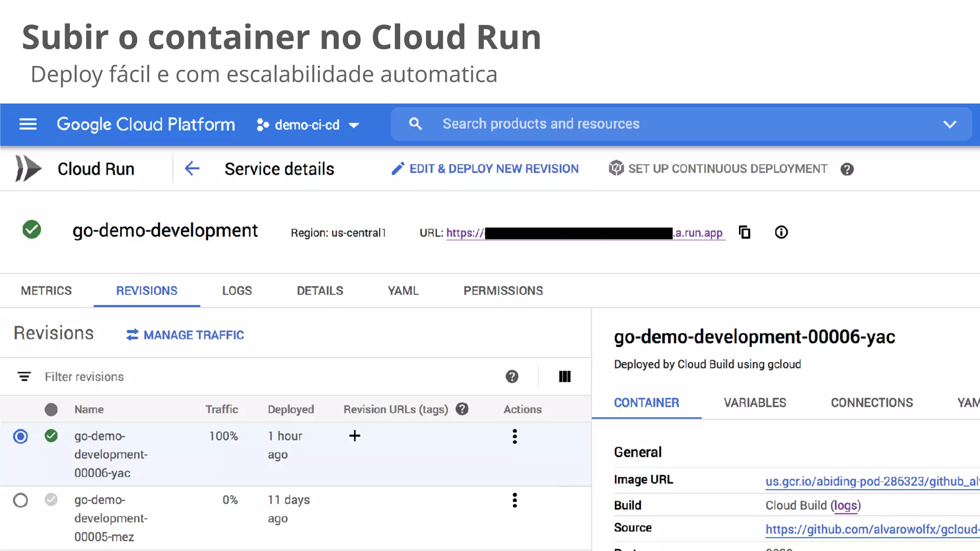Click Manage Traffic button
Image resolution: width=980 pixels, height=551 pixels.
(185, 335)
